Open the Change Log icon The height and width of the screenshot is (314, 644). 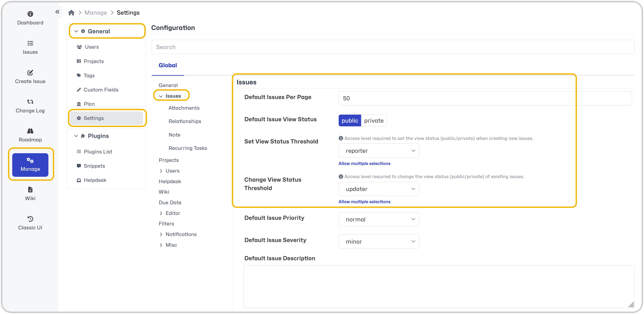tap(30, 102)
